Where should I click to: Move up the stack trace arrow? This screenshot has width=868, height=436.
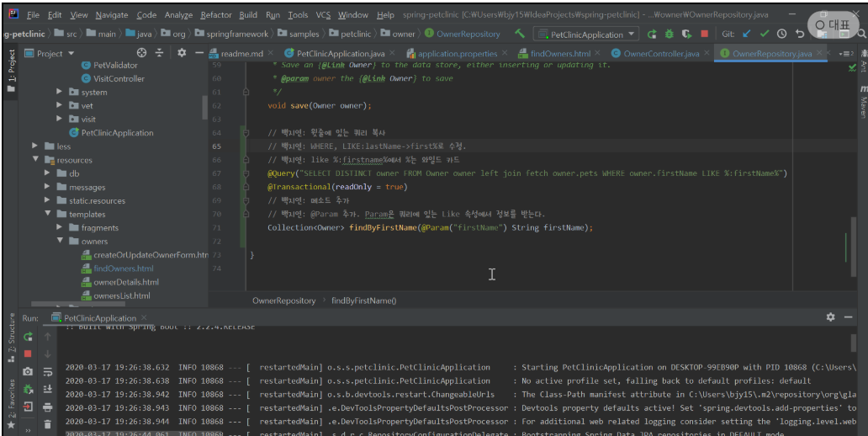point(48,337)
